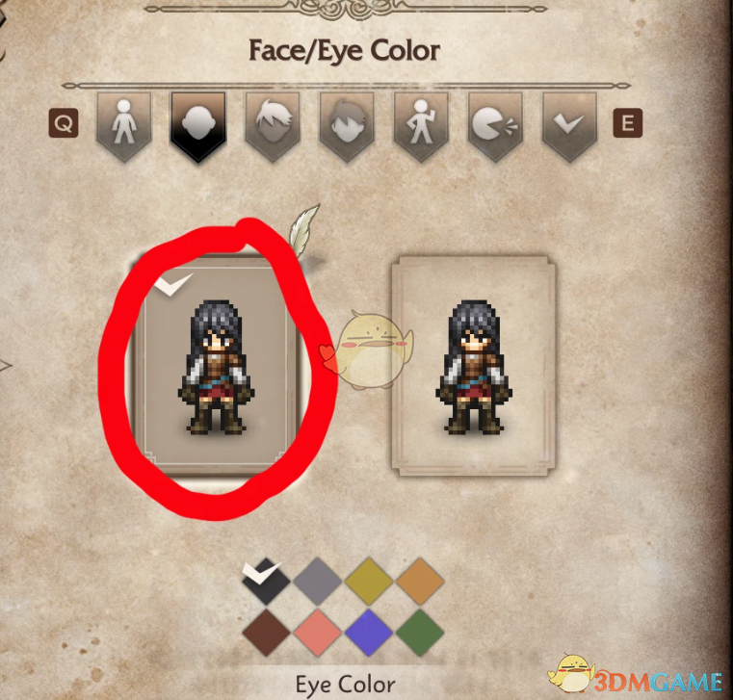The height and width of the screenshot is (700, 733).
Task: Choose the salmon pink eye color swatch
Action: (318, 633)
